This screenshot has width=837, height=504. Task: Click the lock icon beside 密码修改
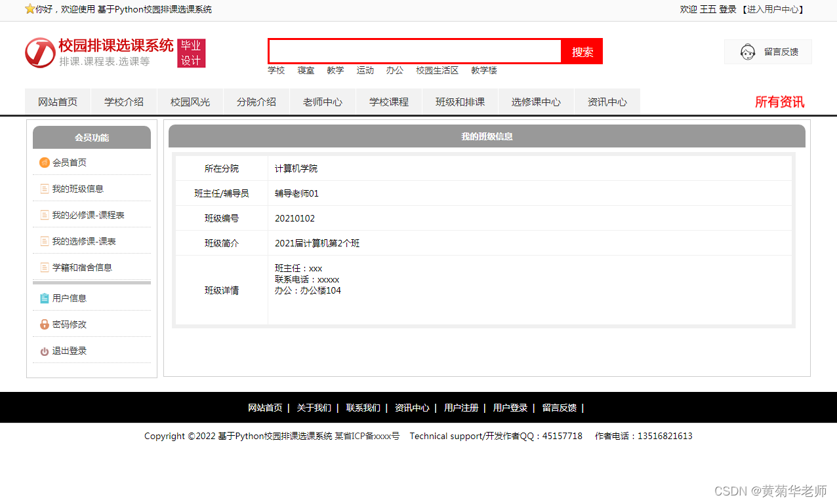(x=44, y=324)
